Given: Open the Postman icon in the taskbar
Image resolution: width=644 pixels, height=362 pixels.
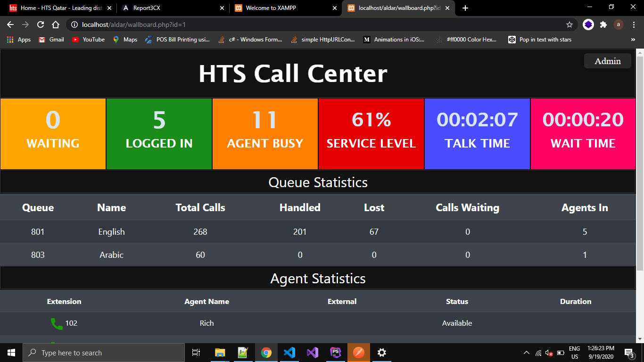Looking at the screenshot, I should pyautogui.click(x=359, y=353).
